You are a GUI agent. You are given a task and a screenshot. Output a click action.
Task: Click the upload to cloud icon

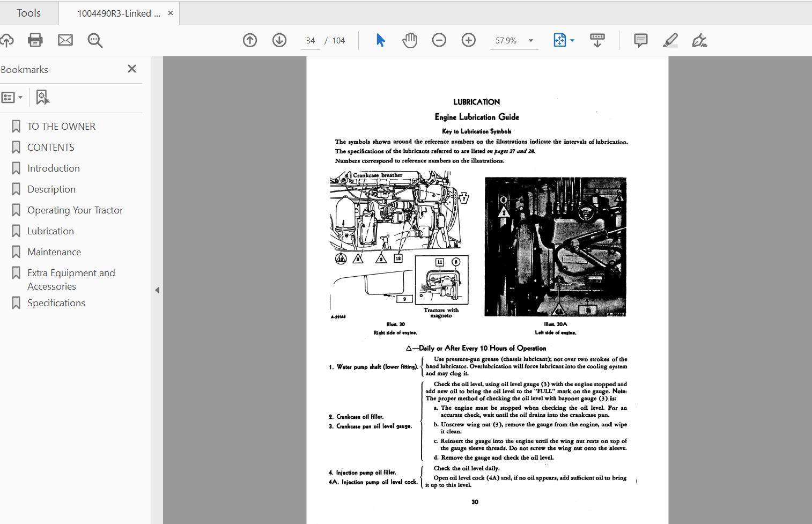coord(6,40)
